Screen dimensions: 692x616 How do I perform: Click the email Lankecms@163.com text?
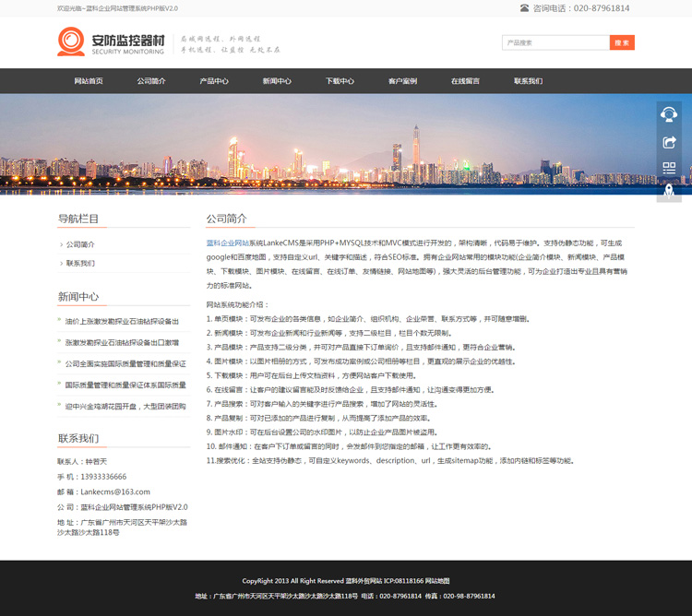115,492
